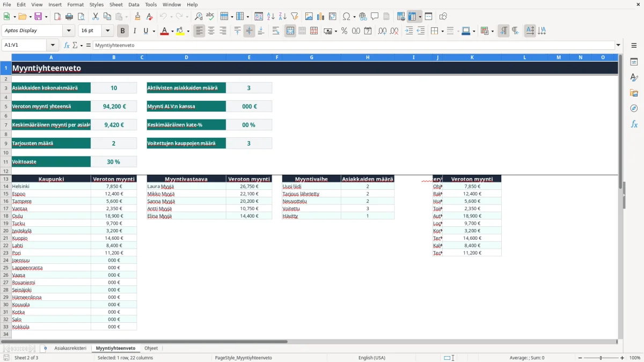The height and width of the screenshot is (362, 644).
Task: Toggle bold formatting
Action: click(123, 31)
